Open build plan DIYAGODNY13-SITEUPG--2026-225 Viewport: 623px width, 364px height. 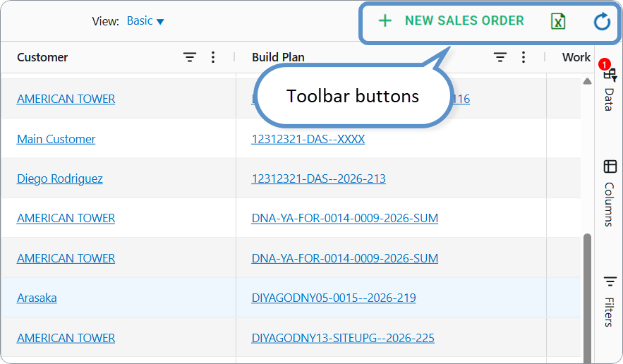click(342, 338)
